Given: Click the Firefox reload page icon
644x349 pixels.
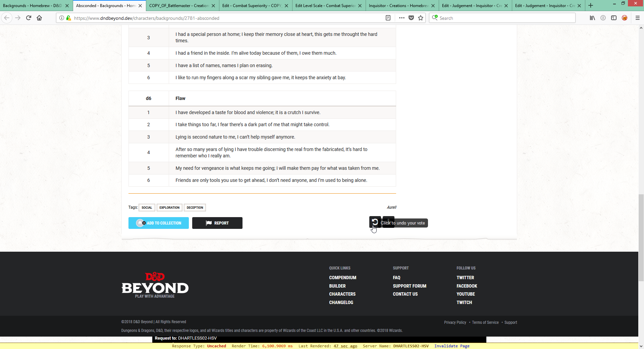Looking at the screenshot, I should (x=29, y=18).
